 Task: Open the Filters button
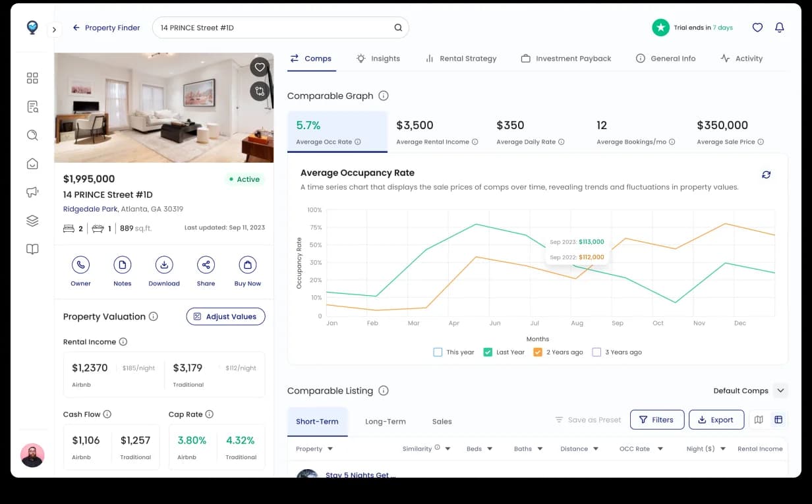[657, 420]
